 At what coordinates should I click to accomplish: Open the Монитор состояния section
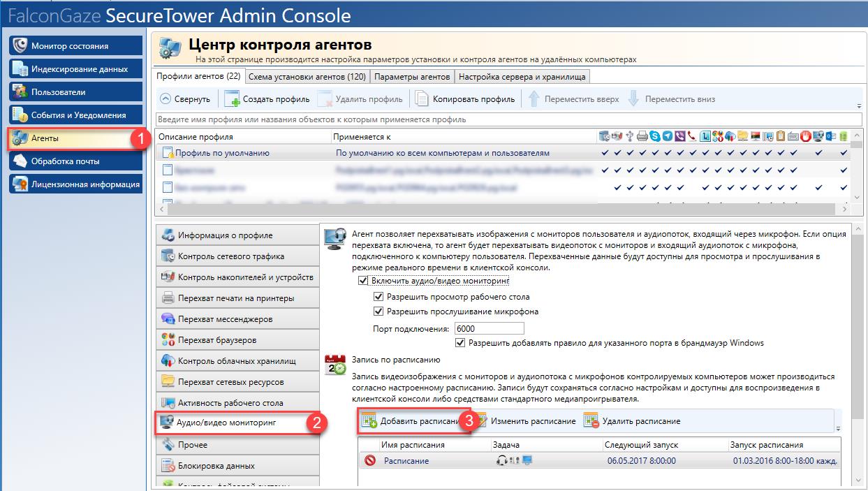pyautogui.click(x=75, y=46)
